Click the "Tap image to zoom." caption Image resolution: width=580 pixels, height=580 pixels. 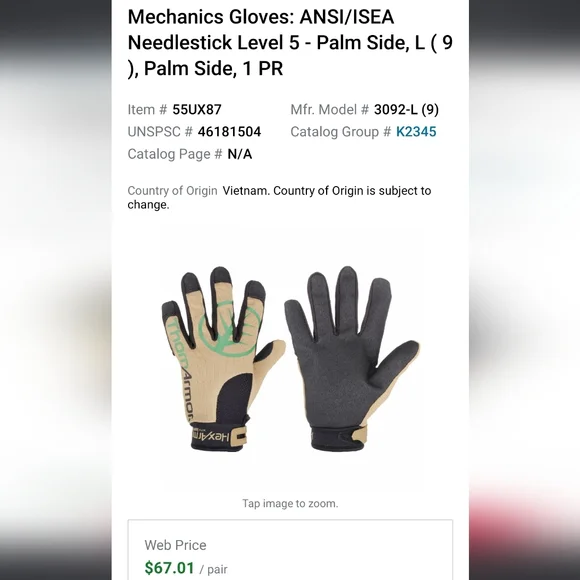coord(290,503)
